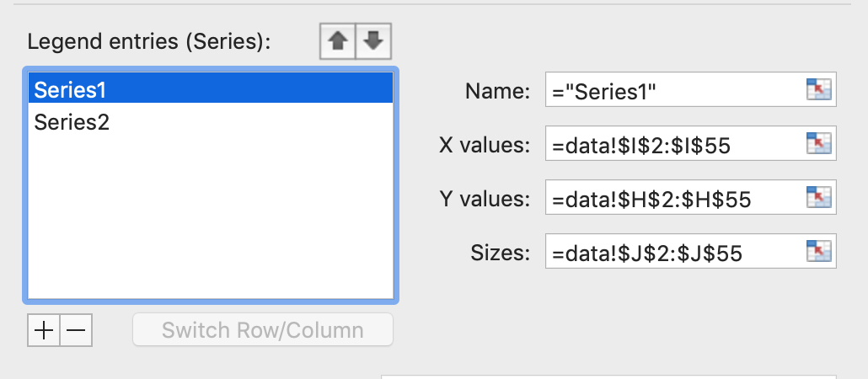This screenshot has width=868, height=379.
Task: Add a new series with plus button
Action: pos(44,330)
